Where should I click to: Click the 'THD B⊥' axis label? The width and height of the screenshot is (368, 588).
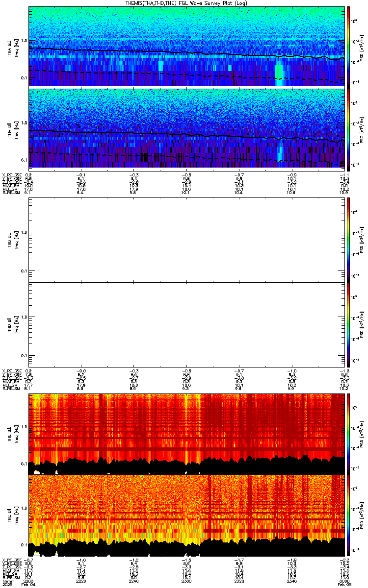[10, 240]
